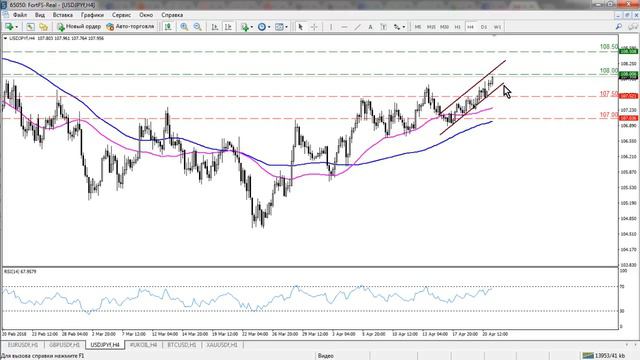Select the Crosshair tool
The height and width of the screenshot is (360, 640).
click(314, 27)
